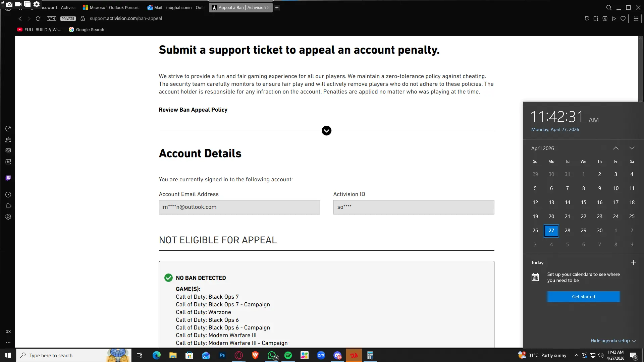644x362 pixels.
Task: Open the sidebar extensions cube icon
Action: click(x=8, y=205)
